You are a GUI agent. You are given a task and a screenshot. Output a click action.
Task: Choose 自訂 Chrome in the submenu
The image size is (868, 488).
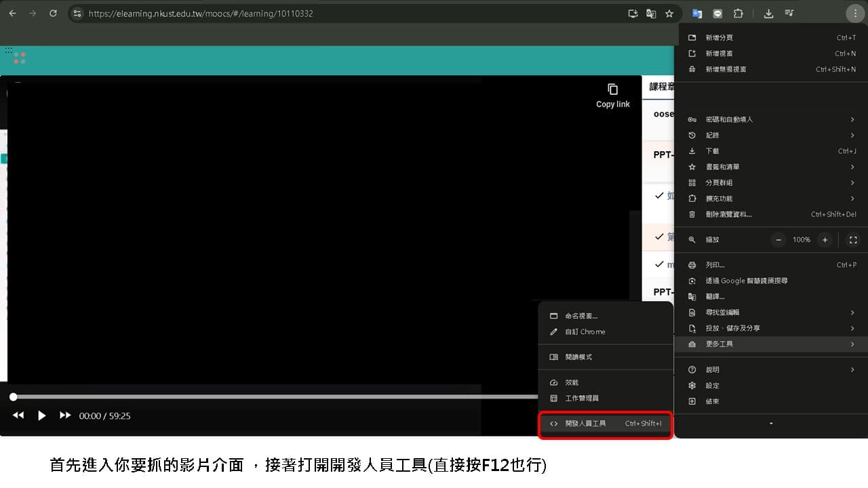coord(606,332)
